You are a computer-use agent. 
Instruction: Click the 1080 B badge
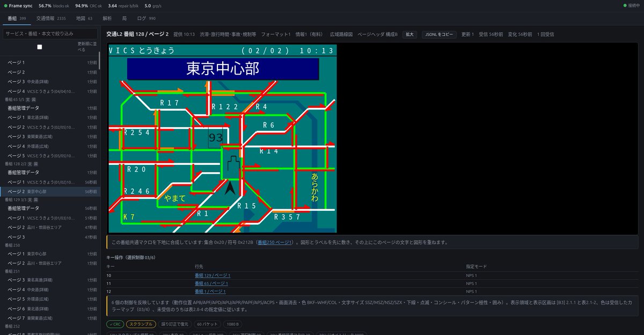tap(232, 324)
